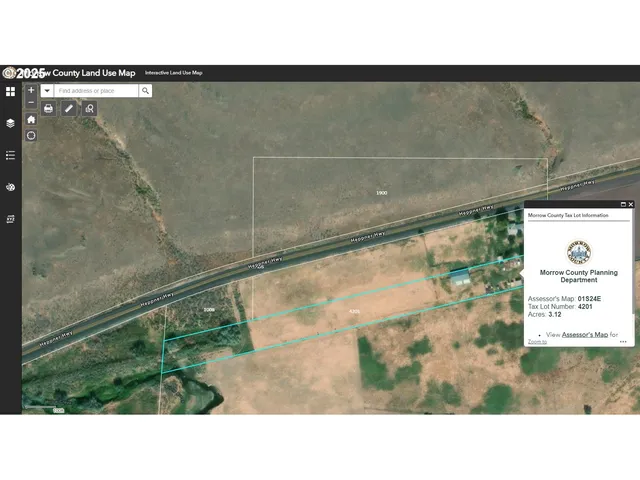Image resolution: width=640 pixels, height=480 pixels.
Task: Open the layers list panel
Action: coord(11,123)
